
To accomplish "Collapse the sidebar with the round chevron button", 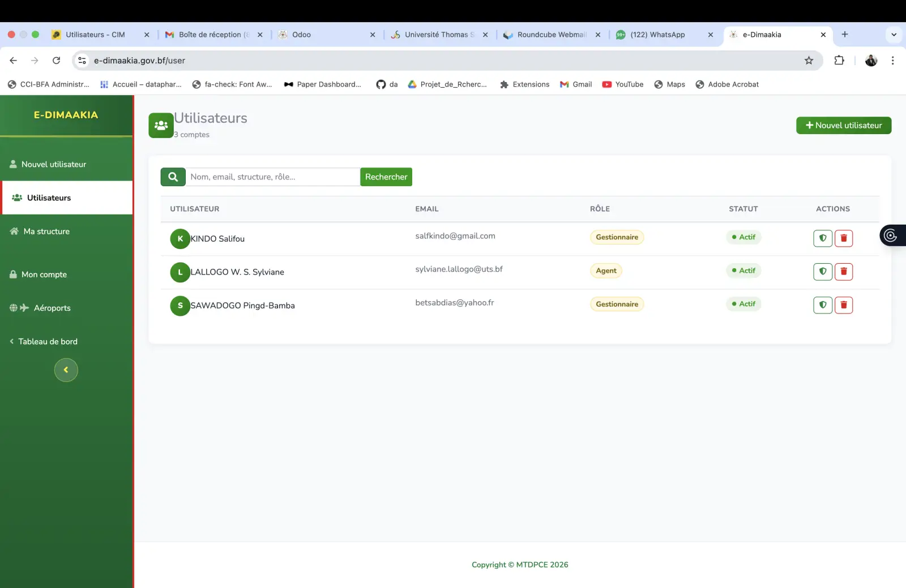I will click(x=66, y=370).
